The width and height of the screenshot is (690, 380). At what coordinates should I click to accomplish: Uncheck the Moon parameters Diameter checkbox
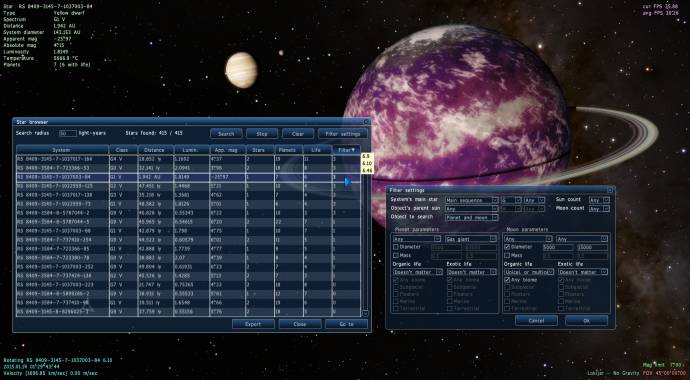point(507,247)
